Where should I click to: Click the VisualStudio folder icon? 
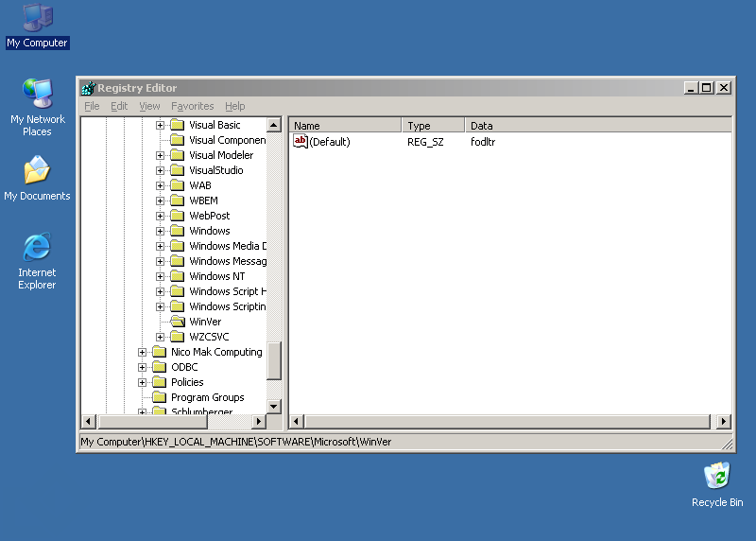tap(178, 170)
